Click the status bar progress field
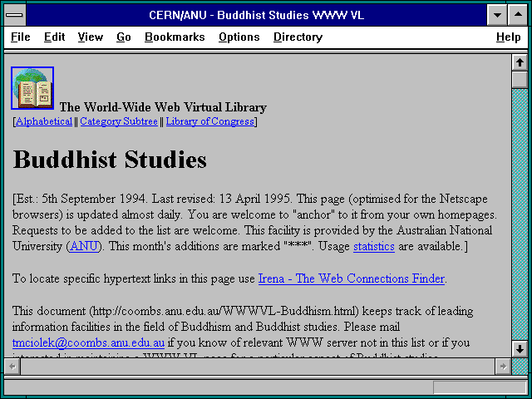532x399 pixels. tap(480, 387)
